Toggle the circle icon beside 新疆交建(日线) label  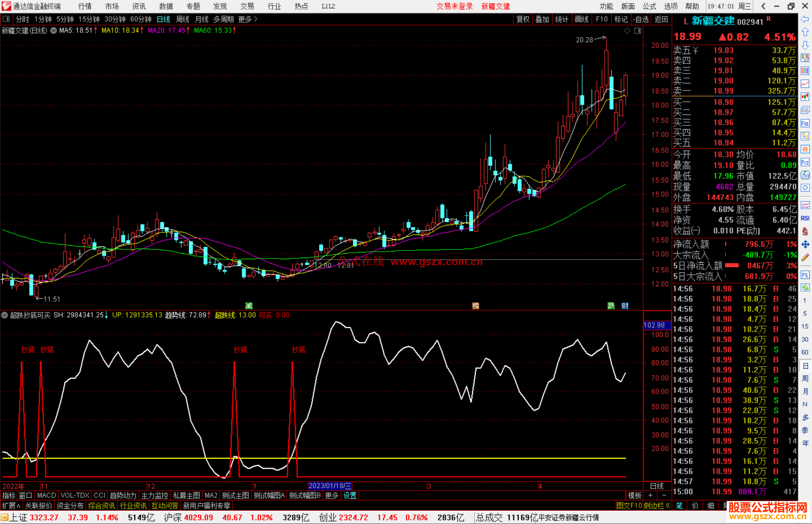pyautogui.click(x=53, y=30)
